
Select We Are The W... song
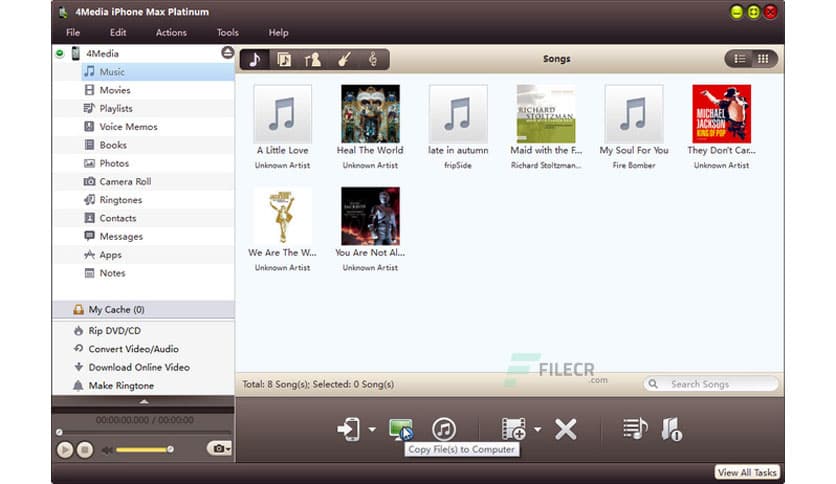(x=283, y=229)
